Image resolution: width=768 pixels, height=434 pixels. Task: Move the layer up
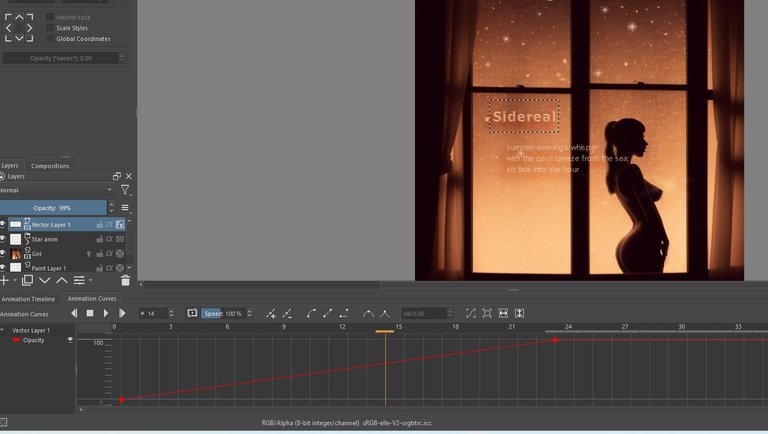62,280
